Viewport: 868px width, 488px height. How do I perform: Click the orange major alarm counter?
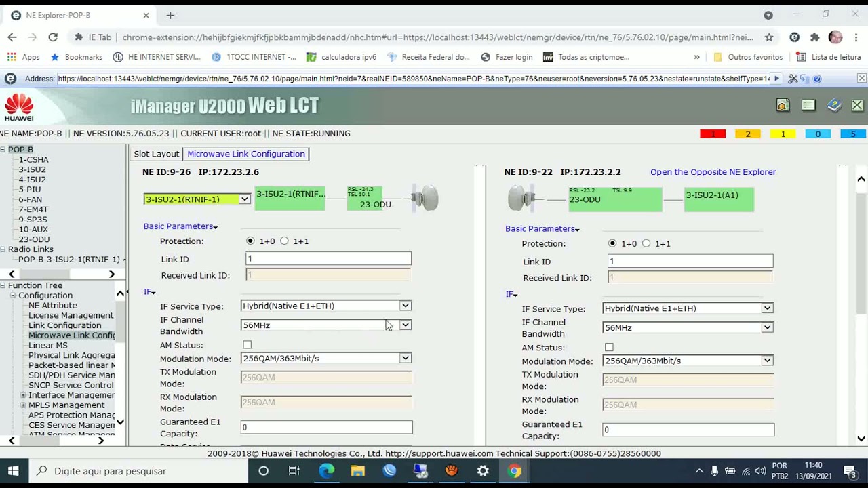coord(748,134)
